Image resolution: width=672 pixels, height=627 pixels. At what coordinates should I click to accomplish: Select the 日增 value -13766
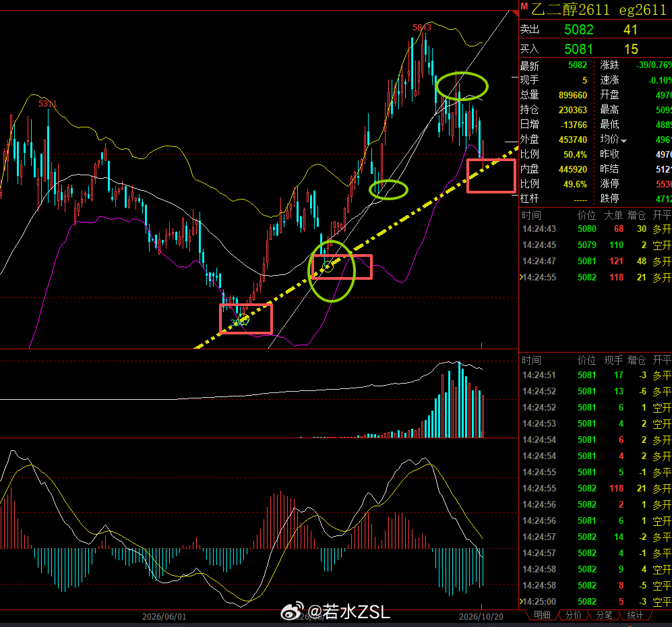(x=574, y=125)
